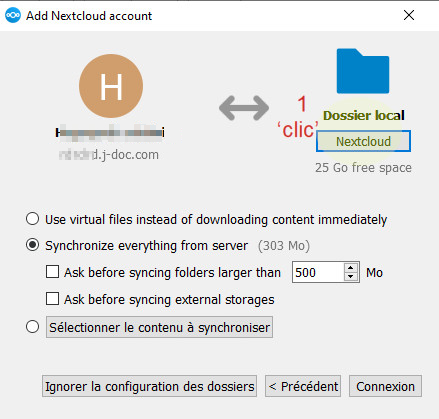The width and height of the screenshot is (439, 419).
Task: Decrease folder size limit with down arrow
Action: click(x=351, y=277)
